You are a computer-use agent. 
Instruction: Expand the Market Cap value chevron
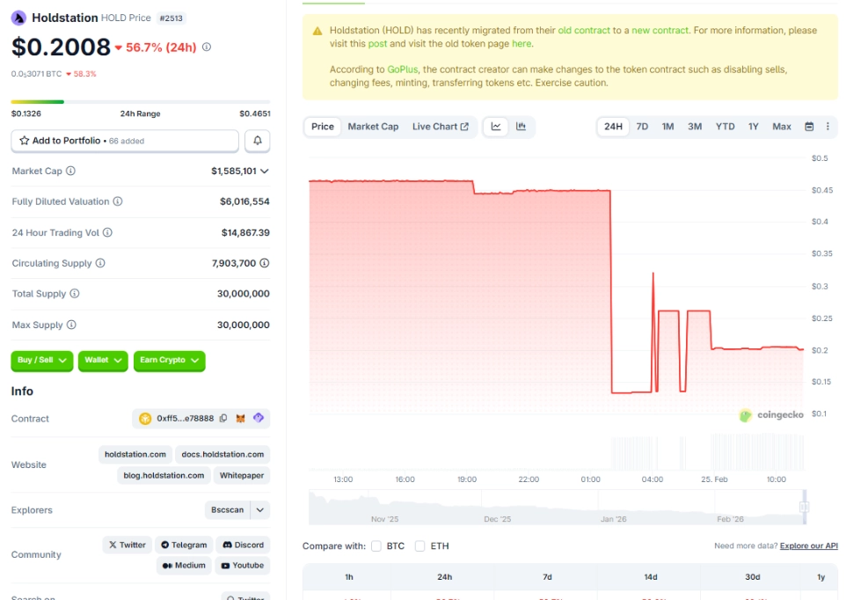266,171
